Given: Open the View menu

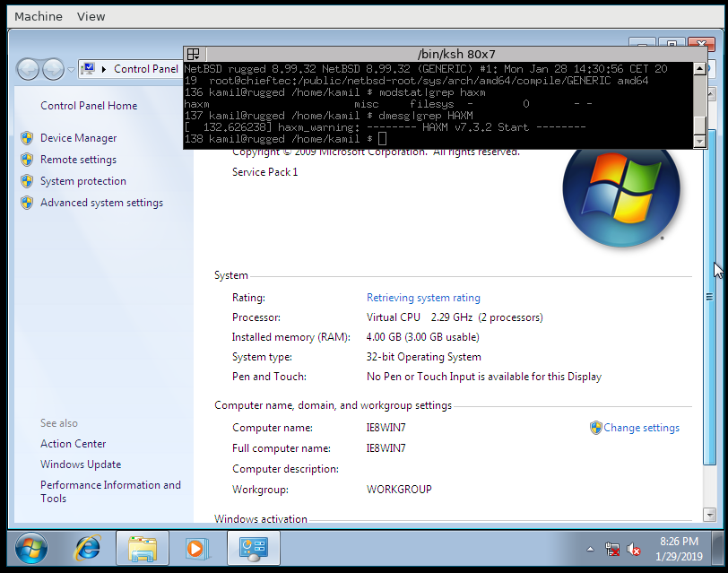Looking at the screenshot, I should coord(91,16).
